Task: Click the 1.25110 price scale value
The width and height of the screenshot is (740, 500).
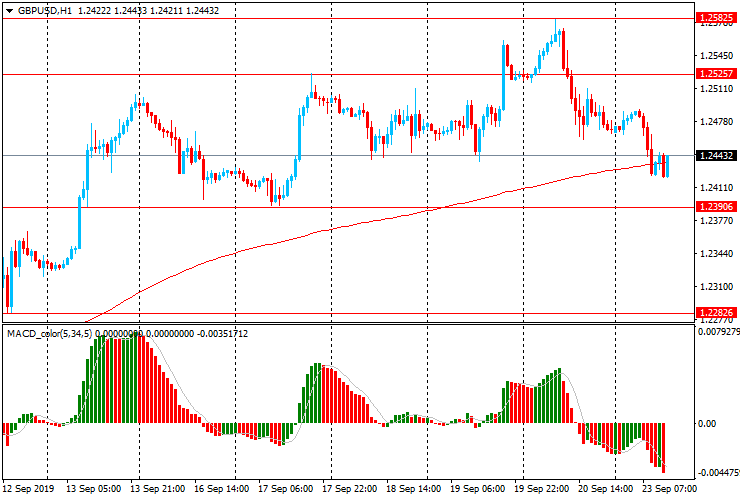Action: pyautogui.click(x=716, y=89)
